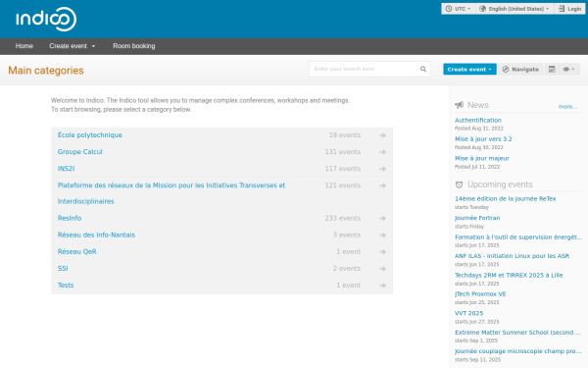Screen dimensions: 588x368
Task: Open the blue Create event dropdown button
Action: point(469,69)
